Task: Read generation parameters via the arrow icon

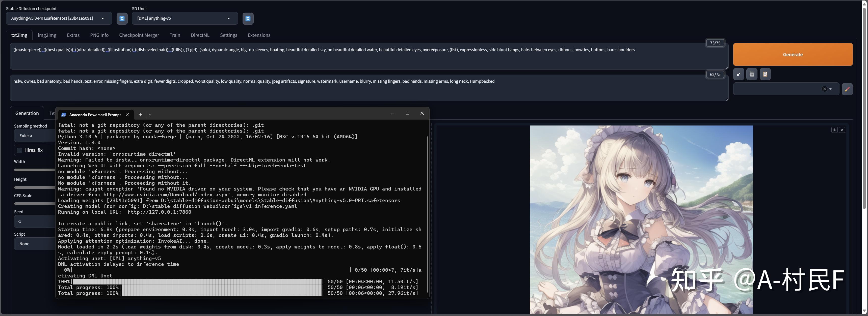Action: pos(738,74)
